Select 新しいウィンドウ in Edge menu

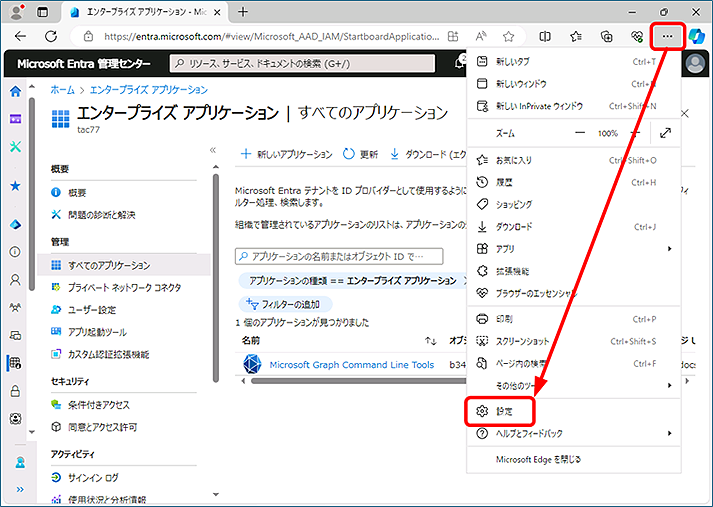coord(573,84)
